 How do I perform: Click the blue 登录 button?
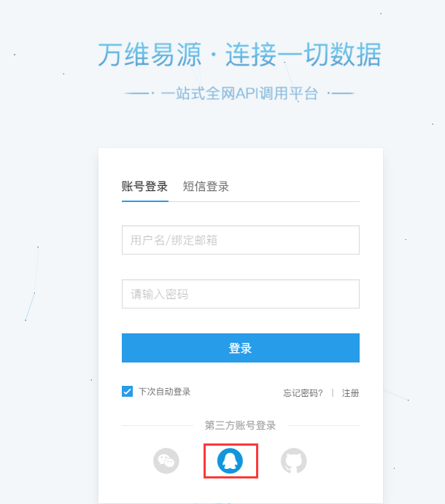click(x=241, y=348)
